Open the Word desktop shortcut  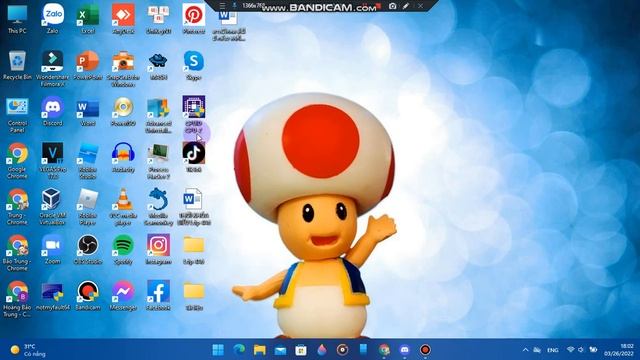[x=88, y=111]
